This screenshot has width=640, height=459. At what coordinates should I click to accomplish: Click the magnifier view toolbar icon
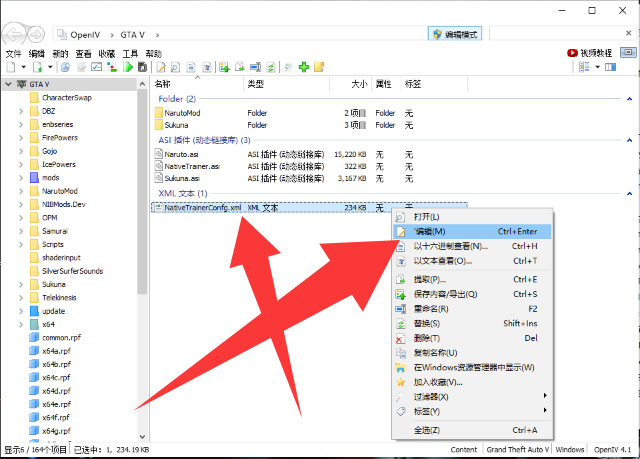(x=176, y=67)
